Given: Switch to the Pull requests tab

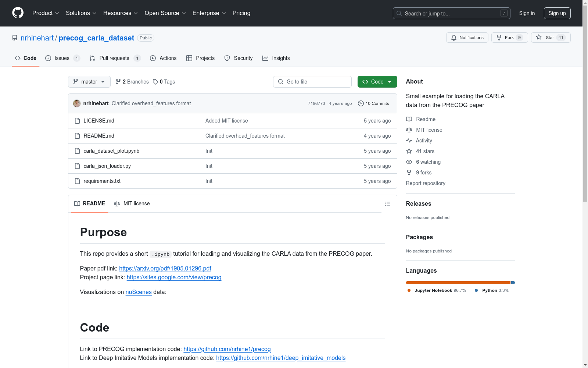Looking at the screenshot, I should [x=115, y=58].
